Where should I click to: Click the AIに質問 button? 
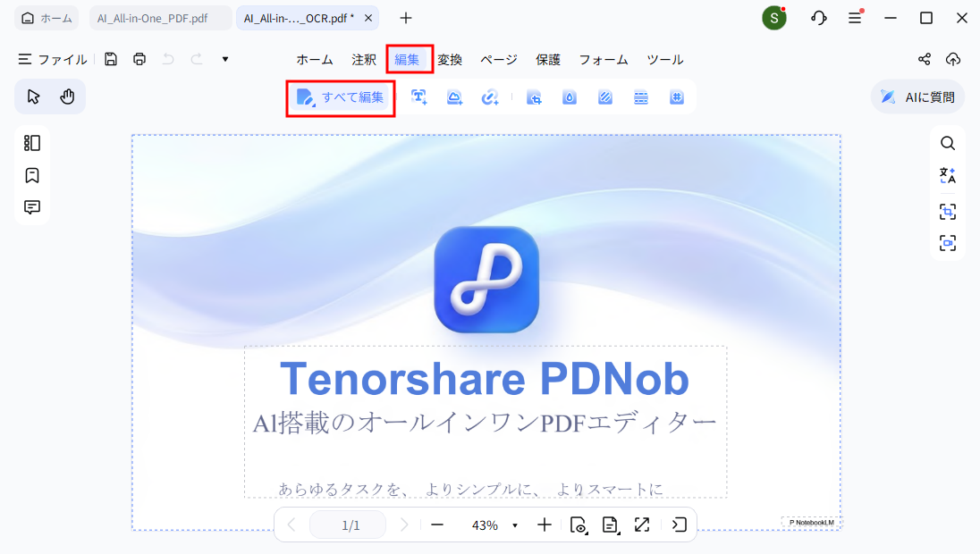pos(917,97)
